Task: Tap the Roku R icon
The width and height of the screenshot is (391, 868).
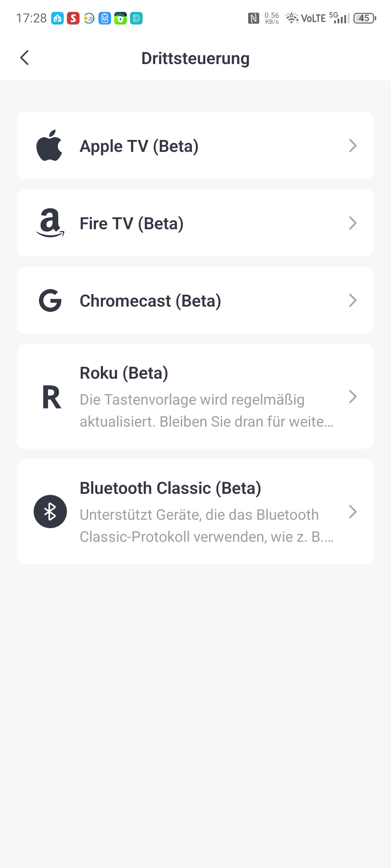Action: click(52, 397)
